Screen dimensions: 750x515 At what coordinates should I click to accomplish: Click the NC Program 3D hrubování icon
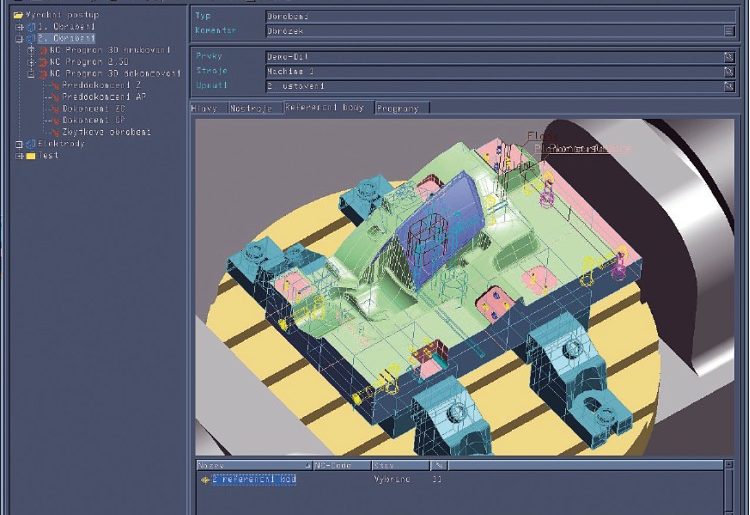(x=43, y=49)
